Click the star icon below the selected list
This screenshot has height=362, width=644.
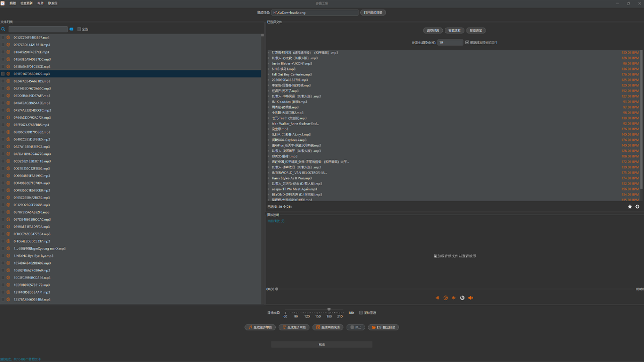(630, 207)
